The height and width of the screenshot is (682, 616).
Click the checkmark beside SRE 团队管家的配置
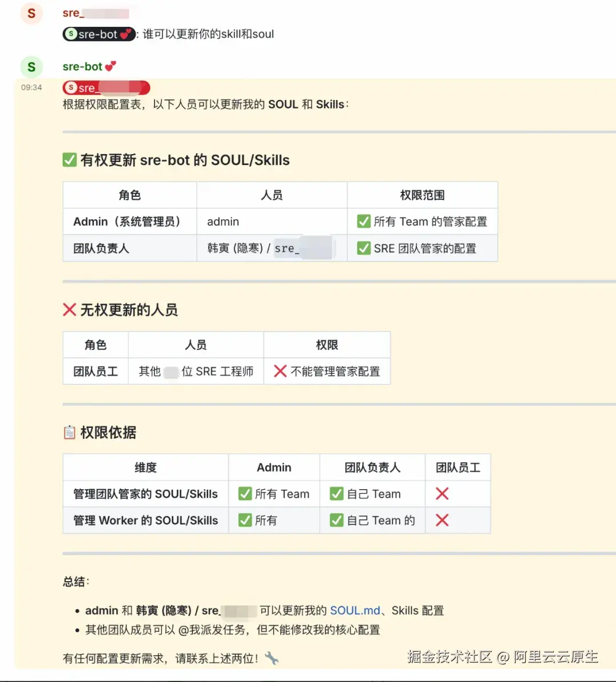[364, 248]
